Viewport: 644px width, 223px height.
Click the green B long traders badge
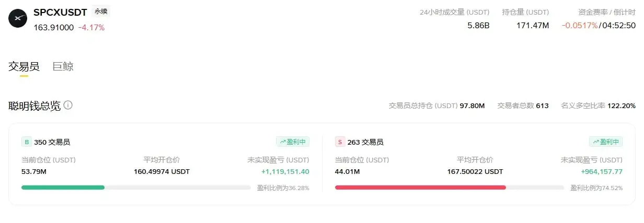pos(26,142)
